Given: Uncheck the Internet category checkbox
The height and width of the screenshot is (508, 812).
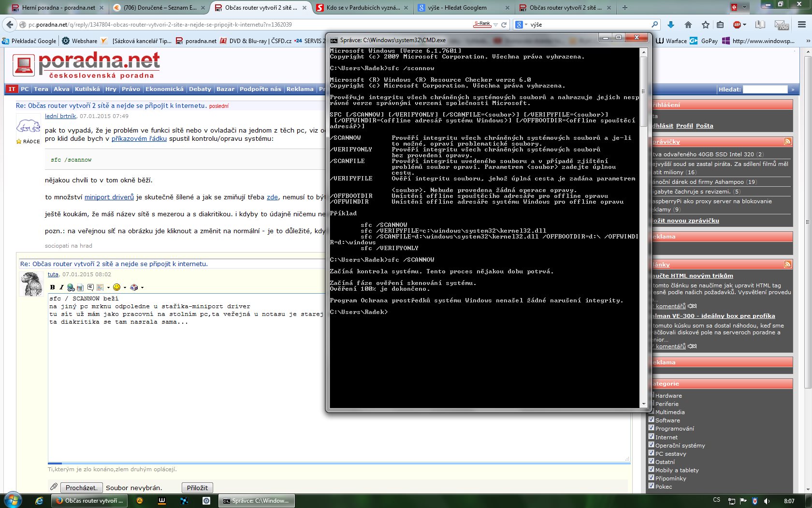Looking at the screenshot, I should click(x=651, y=436).
